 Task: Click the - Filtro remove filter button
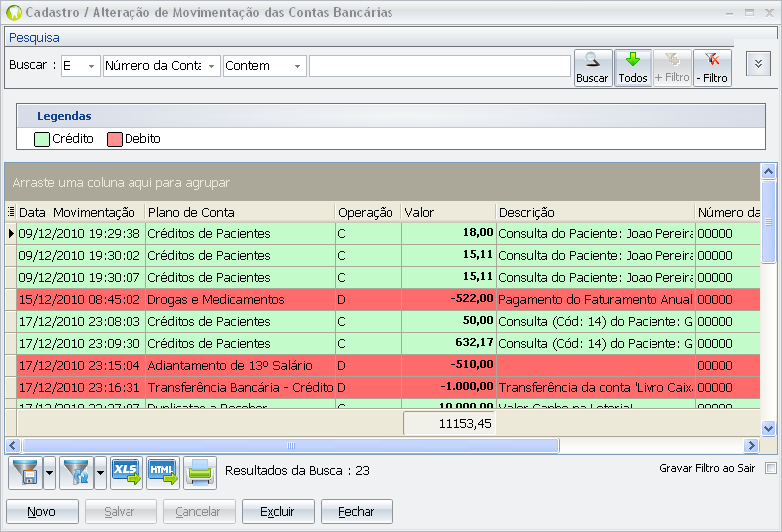point(712,68)
